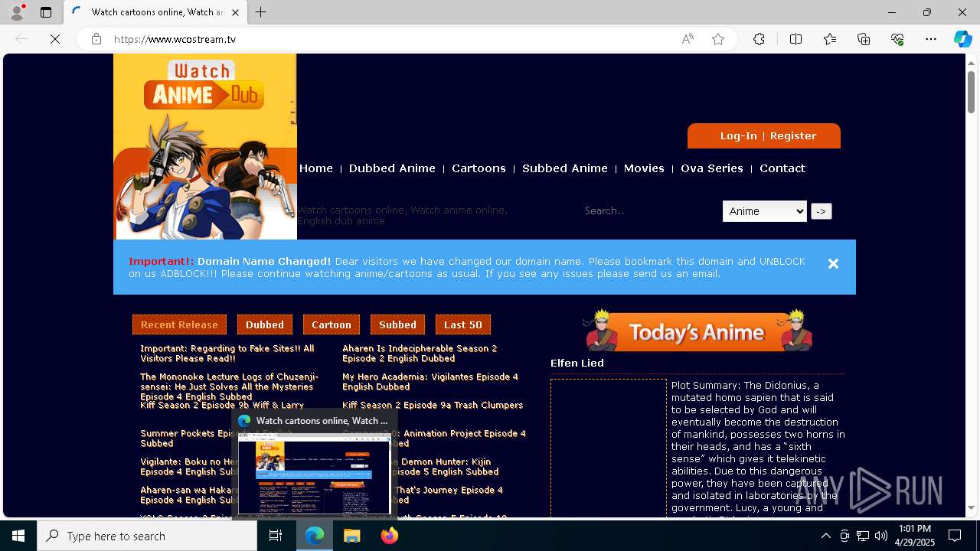
Task: Expand the Anime category dropdown
Action: click(765, 211)
